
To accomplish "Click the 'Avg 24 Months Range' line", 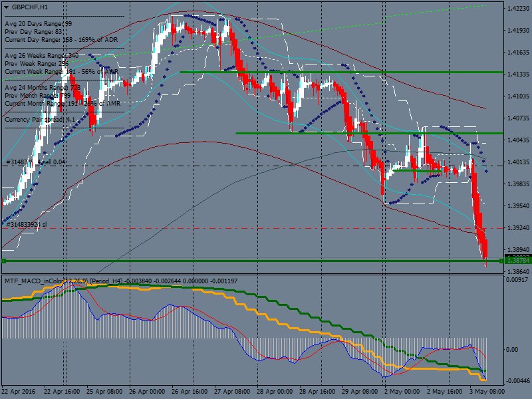I will [43, 88].
